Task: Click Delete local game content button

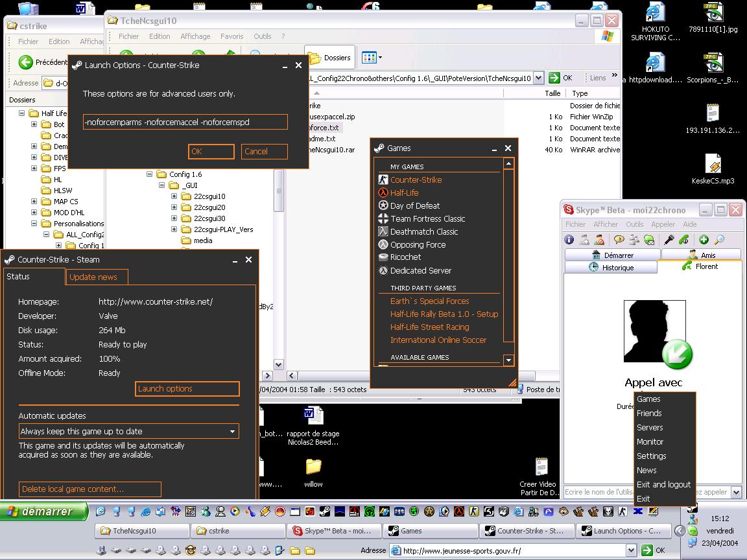Action: coord(89,489)
